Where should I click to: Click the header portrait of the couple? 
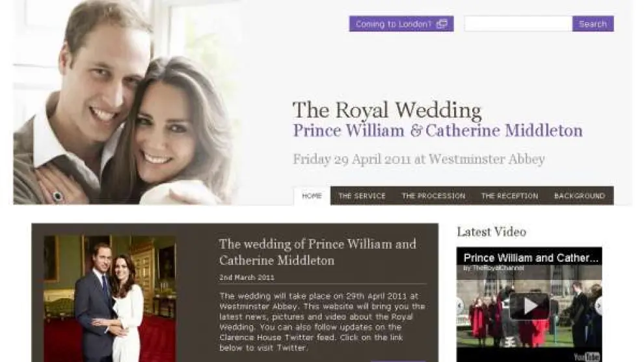tap(126, 102)
